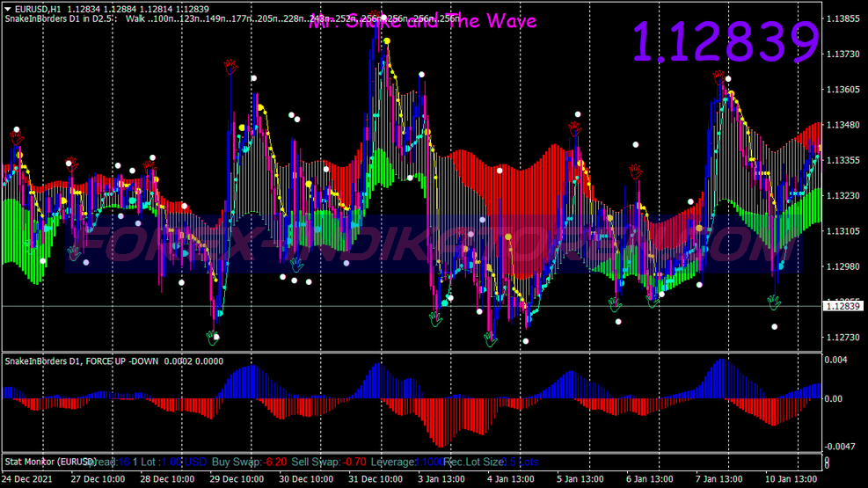Click the red hand signal above the 5 Jan high

tap(574, 128)
